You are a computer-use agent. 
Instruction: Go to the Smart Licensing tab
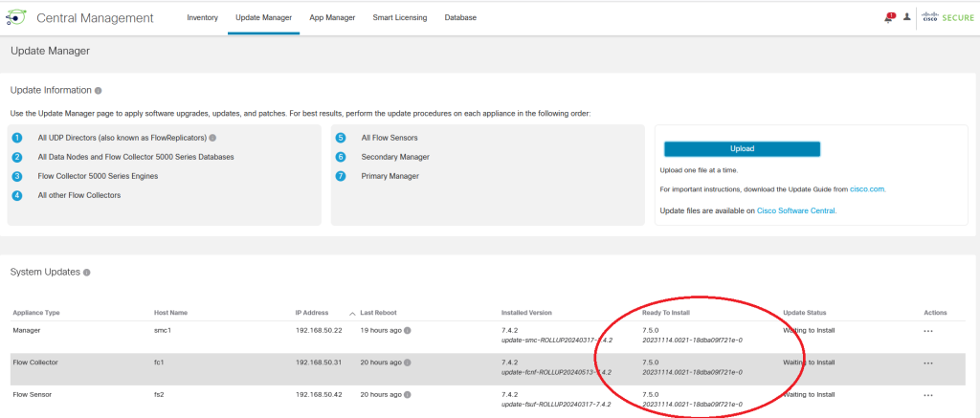[400, 18]
